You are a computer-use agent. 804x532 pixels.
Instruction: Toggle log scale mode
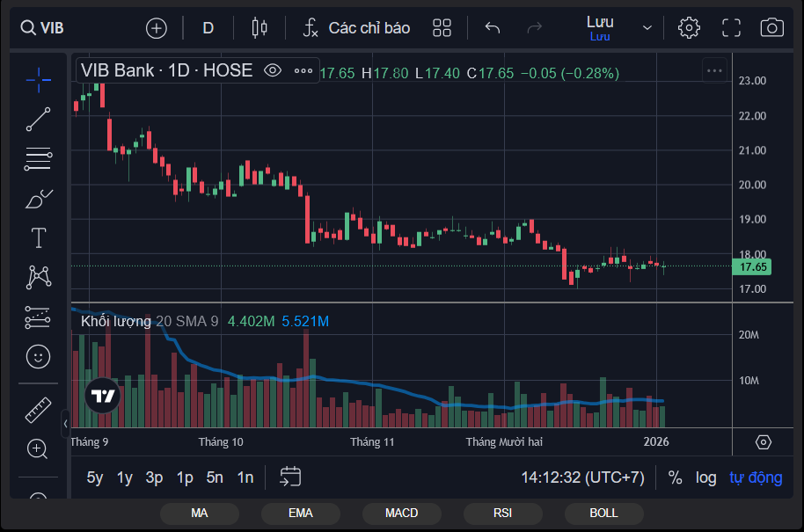click(705, 477)
